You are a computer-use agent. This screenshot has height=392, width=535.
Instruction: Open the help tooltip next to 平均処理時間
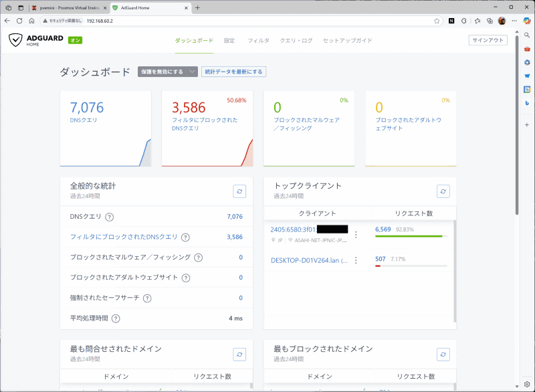[x=117, y=318]
